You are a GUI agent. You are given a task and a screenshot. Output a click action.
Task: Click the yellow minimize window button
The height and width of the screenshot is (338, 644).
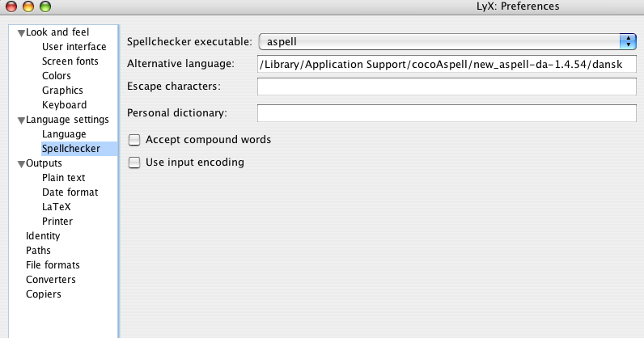28,6
